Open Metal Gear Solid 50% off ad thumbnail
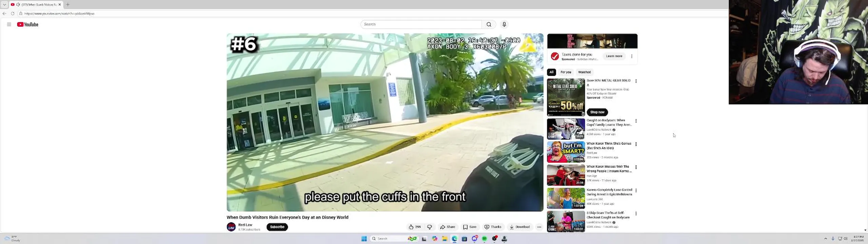 566,97
